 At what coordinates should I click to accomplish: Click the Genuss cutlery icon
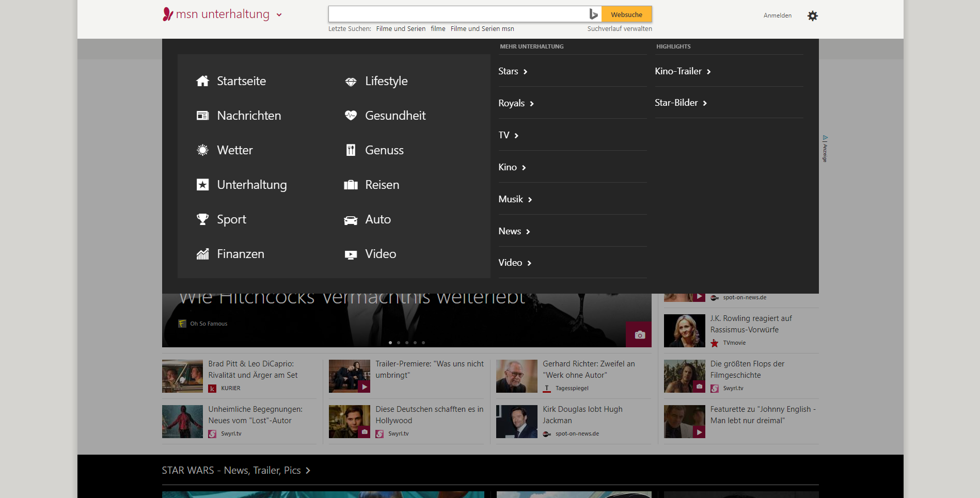point(351,150)
